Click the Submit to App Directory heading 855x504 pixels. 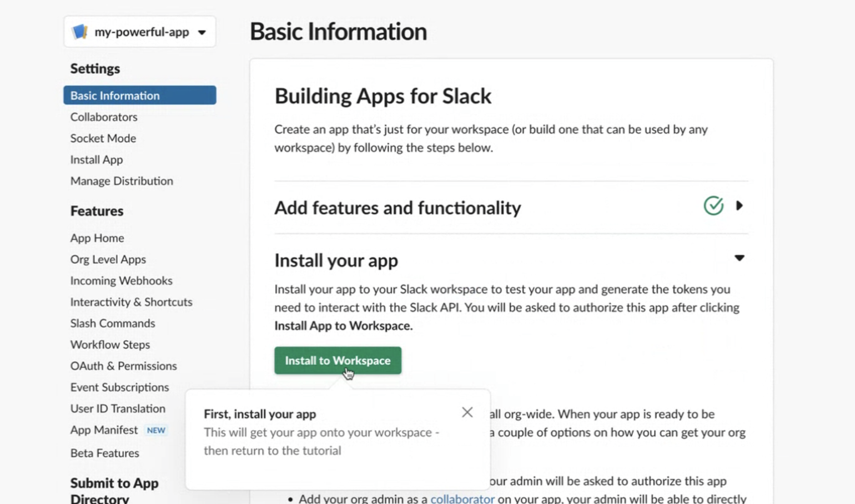(114, 490)
